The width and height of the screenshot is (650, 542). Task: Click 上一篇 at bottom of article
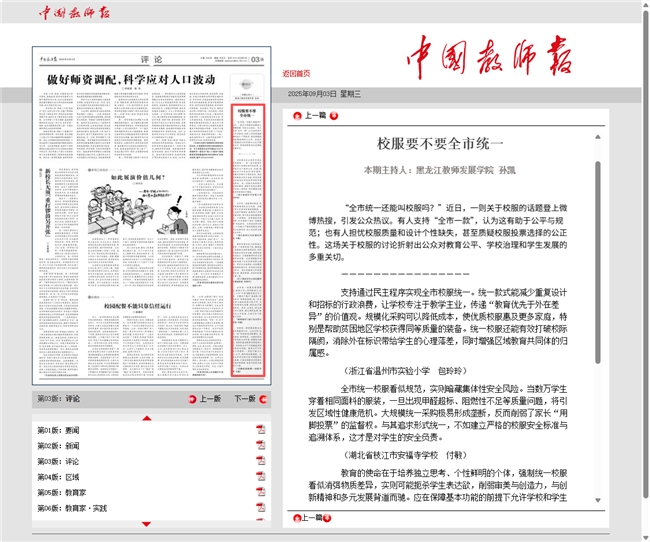tap(313, 518)
